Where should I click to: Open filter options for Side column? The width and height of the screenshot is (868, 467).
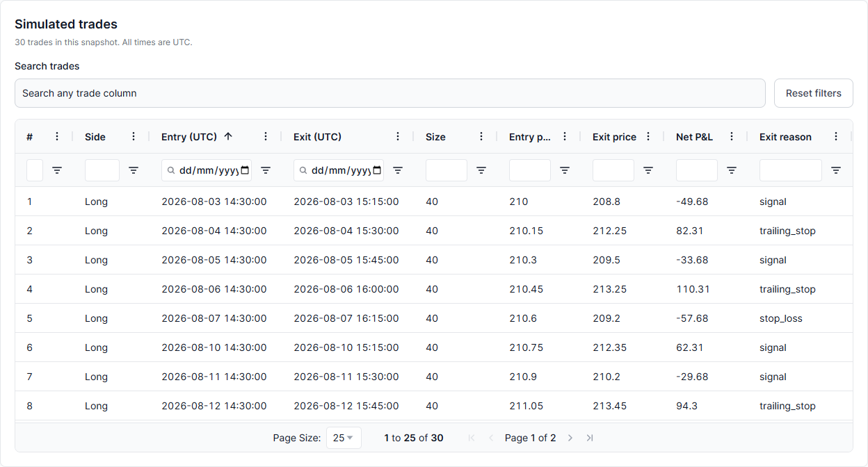point(134,170)
